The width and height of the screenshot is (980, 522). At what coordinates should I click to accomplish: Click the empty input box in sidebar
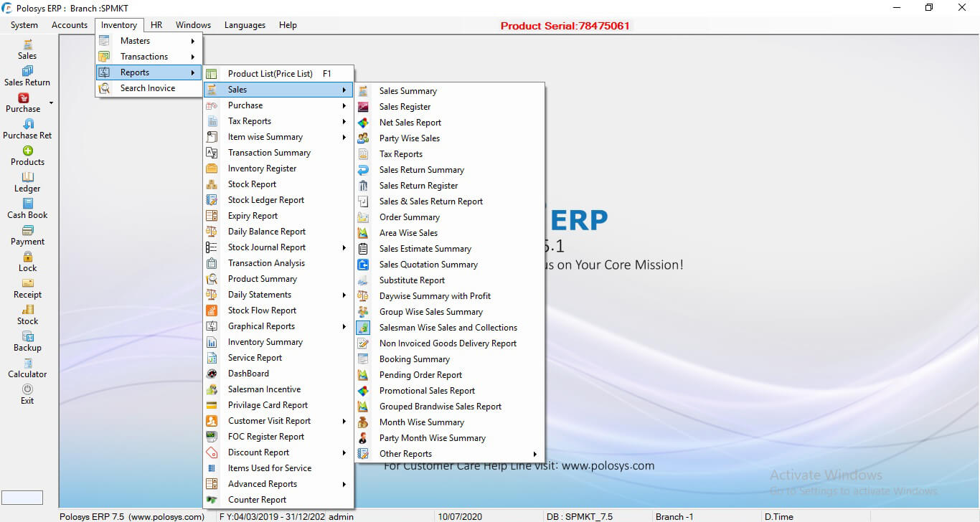[22, 498]
